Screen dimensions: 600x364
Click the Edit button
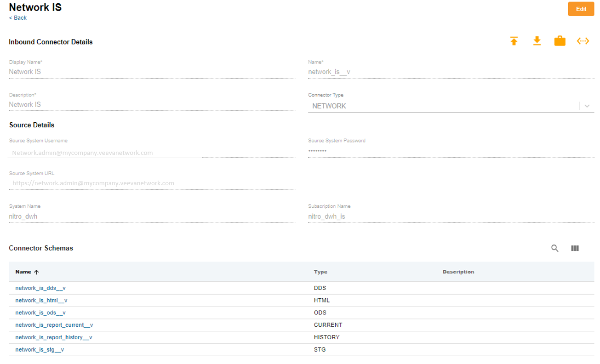point(581,9)
